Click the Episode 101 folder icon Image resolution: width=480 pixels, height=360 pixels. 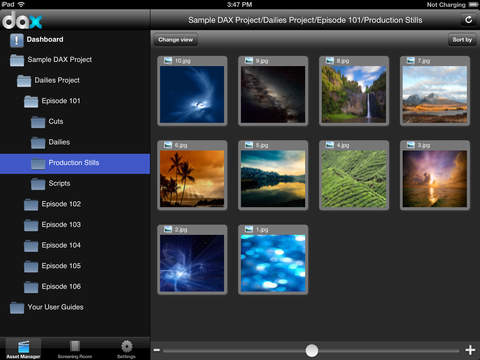[31, 101]
